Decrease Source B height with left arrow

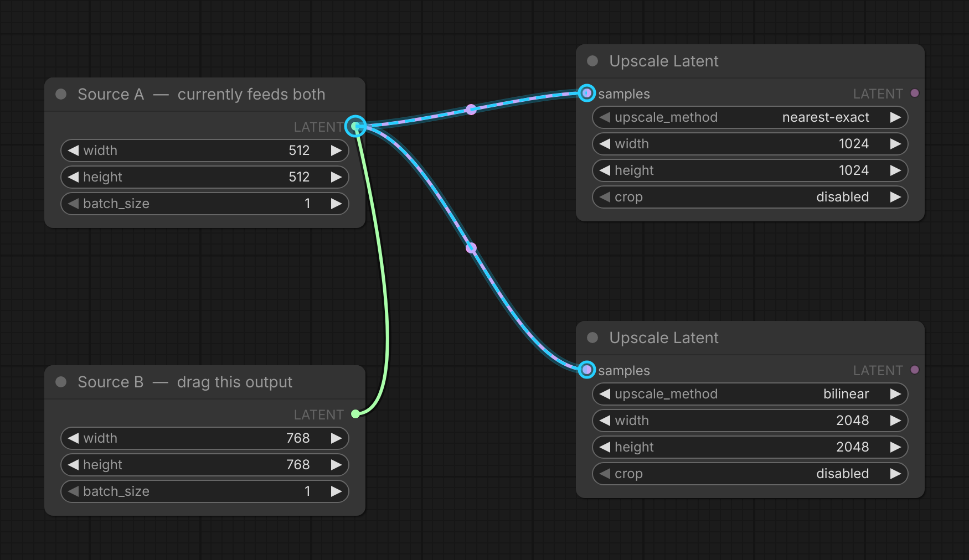pos(73,465)
